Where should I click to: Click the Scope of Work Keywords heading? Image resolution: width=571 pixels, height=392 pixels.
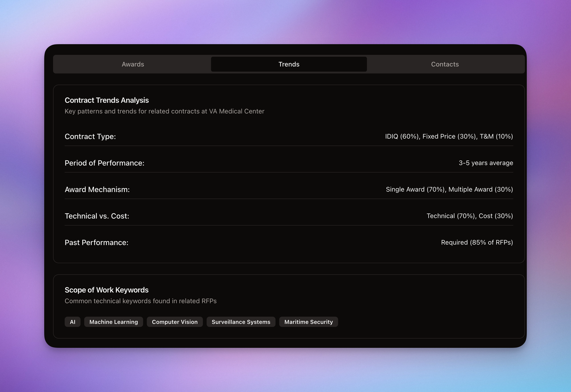[x=106, y=290]
